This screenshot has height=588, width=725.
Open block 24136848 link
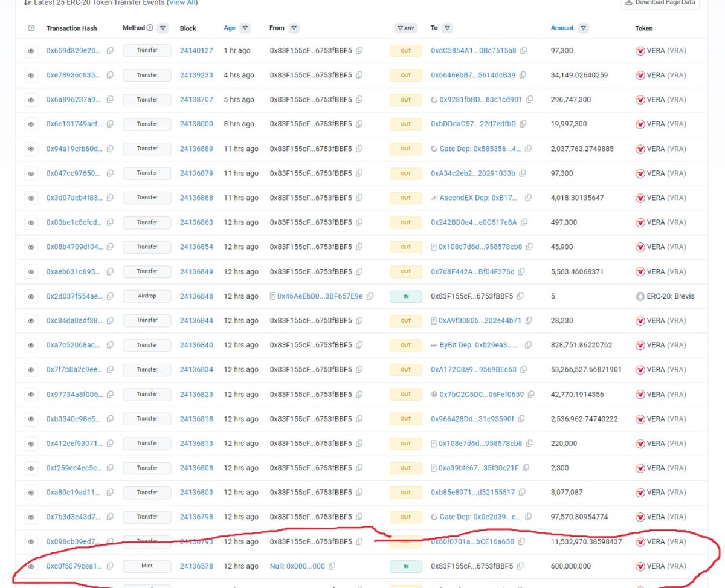point(196,296)
